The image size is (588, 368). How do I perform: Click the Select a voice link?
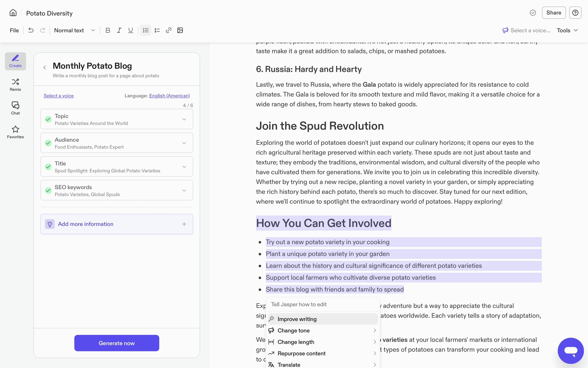(58, 96)
